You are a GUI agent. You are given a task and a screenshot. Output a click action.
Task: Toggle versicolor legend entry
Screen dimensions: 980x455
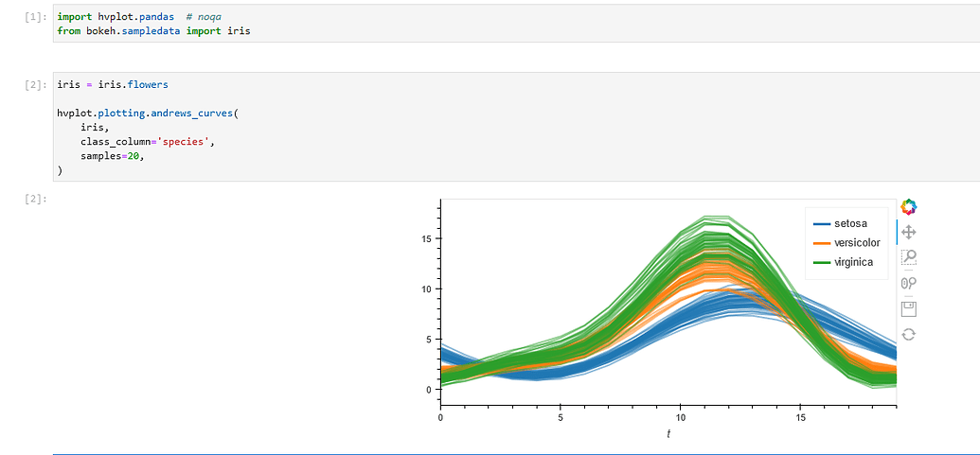coord(846,243)
